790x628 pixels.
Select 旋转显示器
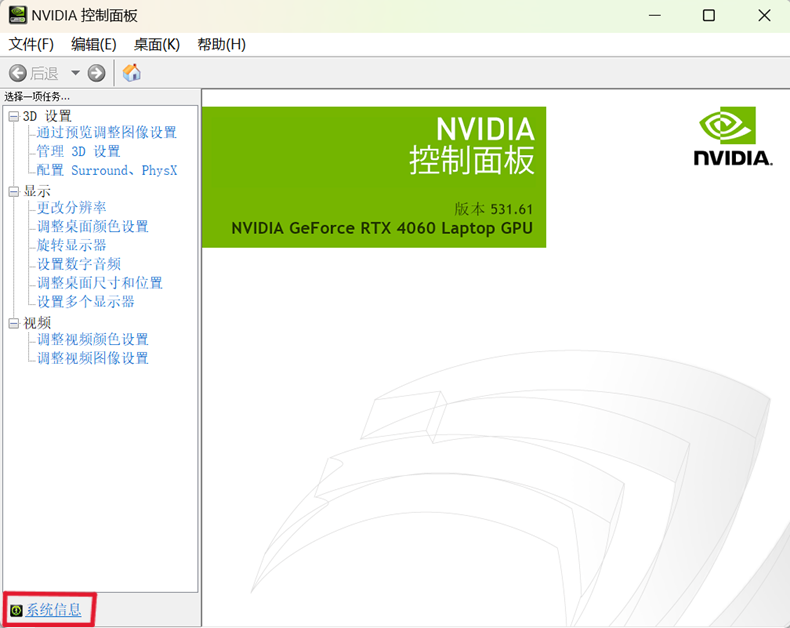click(x=71, y=245)
